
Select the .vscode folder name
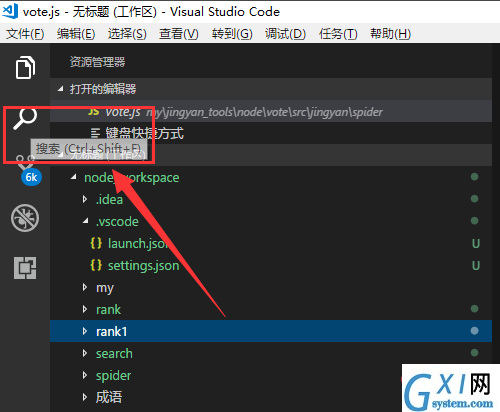click(x=117, y=221)
